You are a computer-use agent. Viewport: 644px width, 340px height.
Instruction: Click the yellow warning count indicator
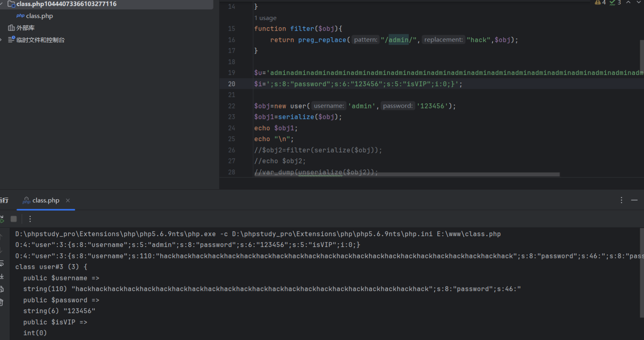click(600, 3)
